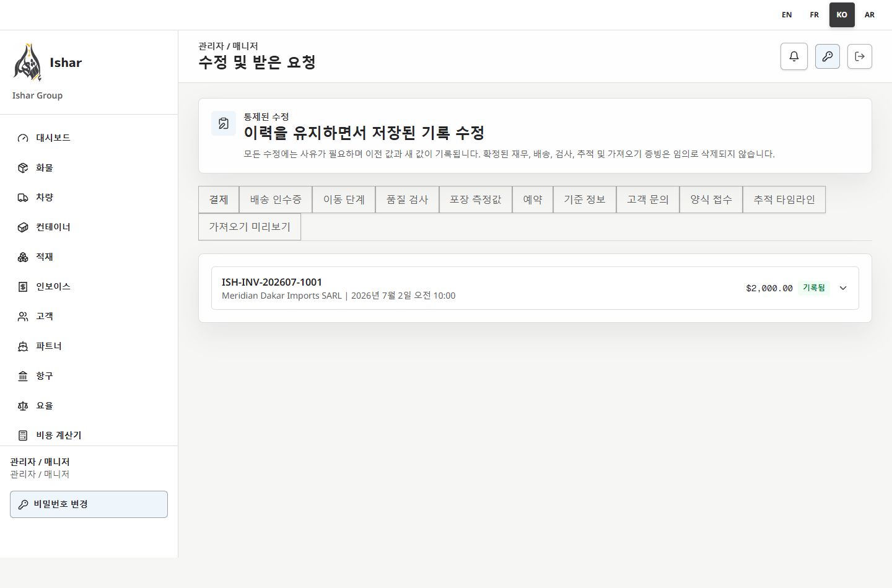
Task: Click the Ishar Group label
Action: click(37, 95)
